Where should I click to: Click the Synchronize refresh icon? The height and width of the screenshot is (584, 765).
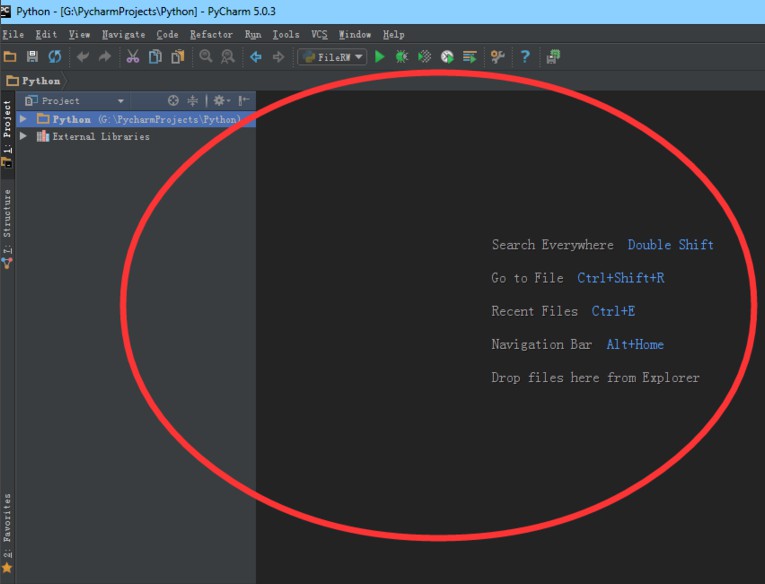(x=55, y=57)
